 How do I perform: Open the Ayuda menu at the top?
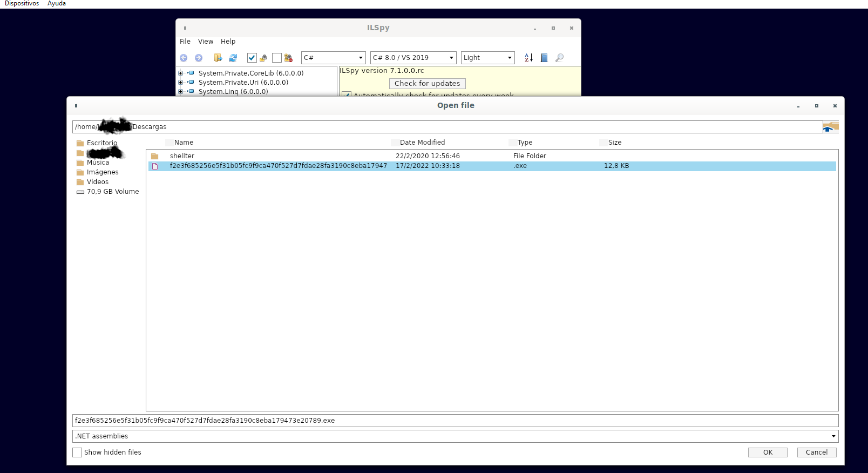57,4
